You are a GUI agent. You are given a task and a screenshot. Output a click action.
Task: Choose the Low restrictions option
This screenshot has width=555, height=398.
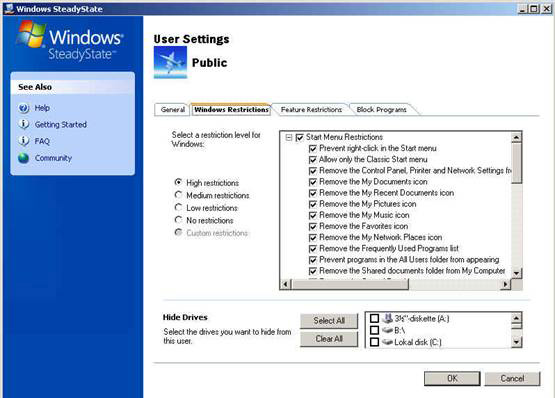tap(179, 207)
